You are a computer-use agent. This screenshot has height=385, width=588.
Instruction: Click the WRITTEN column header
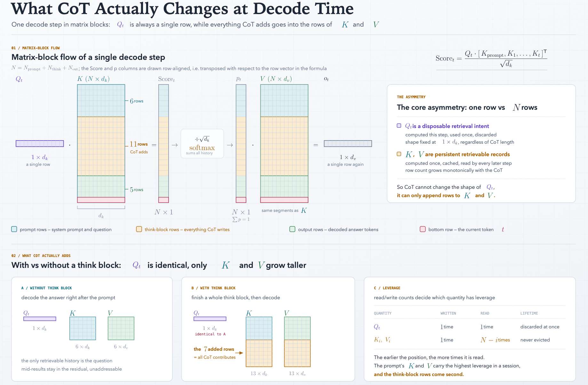tap(448, 313)
